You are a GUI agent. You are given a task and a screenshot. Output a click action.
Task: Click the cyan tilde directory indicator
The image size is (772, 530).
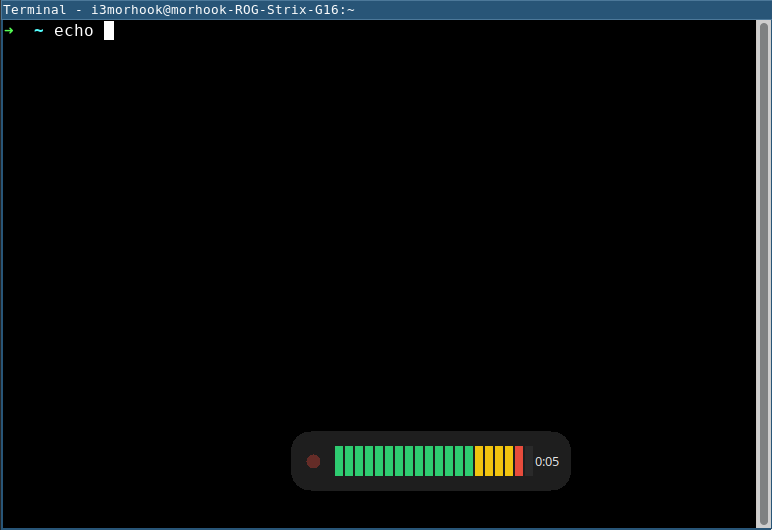pyautogui.click(x=38, y=31)
